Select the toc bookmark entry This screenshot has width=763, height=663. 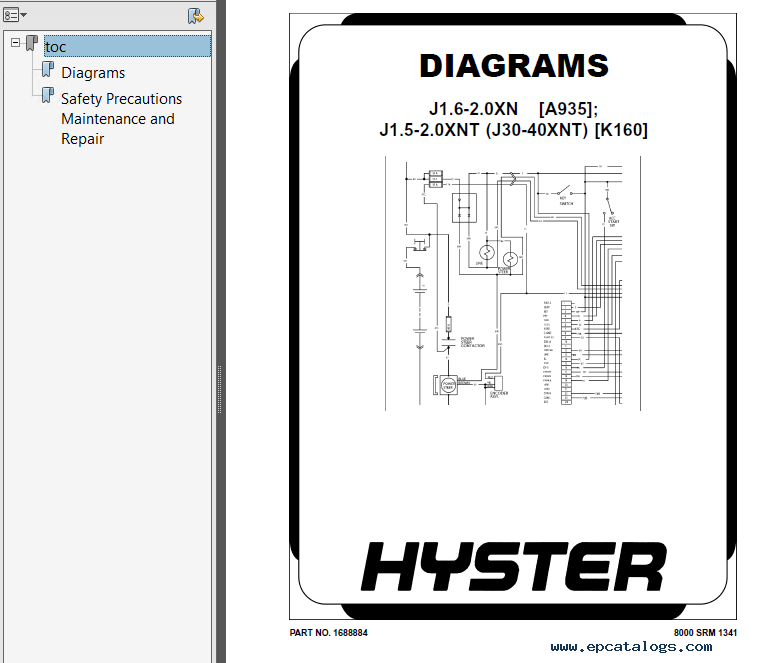[127, 46]
